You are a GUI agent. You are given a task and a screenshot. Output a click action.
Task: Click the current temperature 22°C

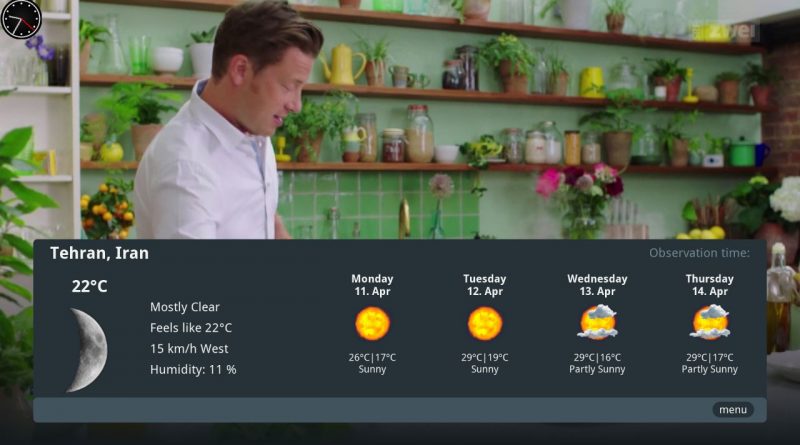(89, 286)
